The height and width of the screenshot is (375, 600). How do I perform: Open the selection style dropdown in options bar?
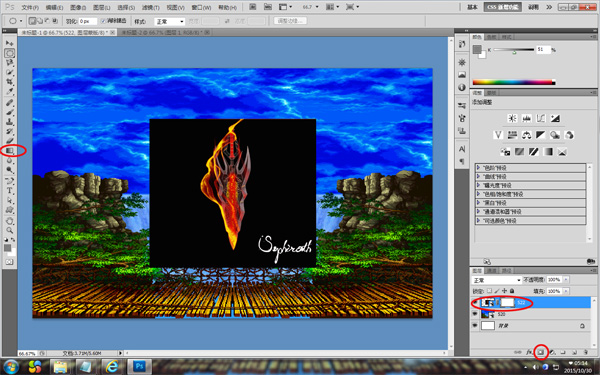170,21
